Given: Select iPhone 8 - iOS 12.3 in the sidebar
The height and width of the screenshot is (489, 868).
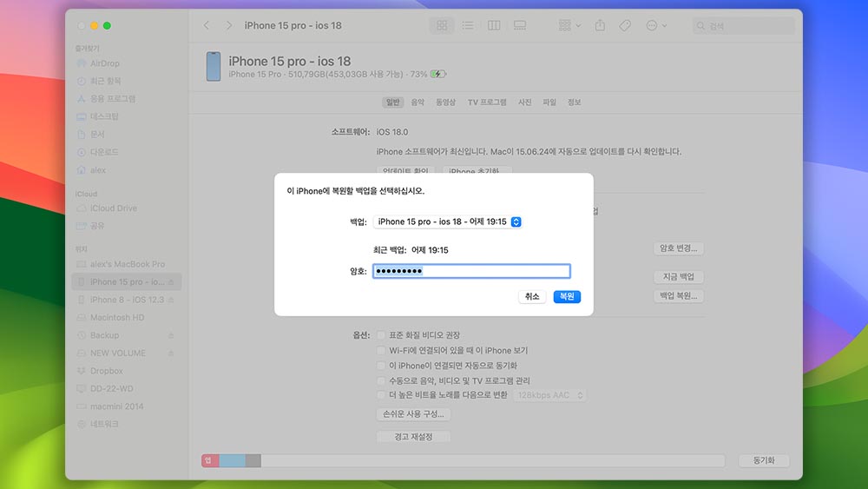Looking at the screenshot, I should (x=127, y=300).
